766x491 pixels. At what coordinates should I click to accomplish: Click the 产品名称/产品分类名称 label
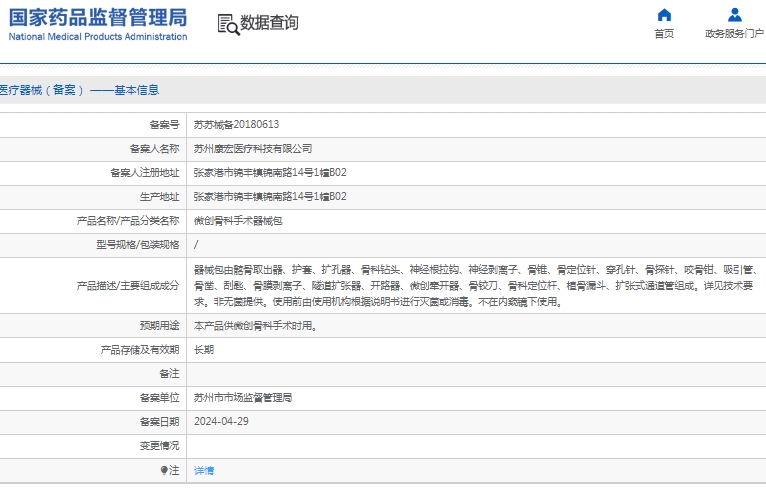coord(128,221)
